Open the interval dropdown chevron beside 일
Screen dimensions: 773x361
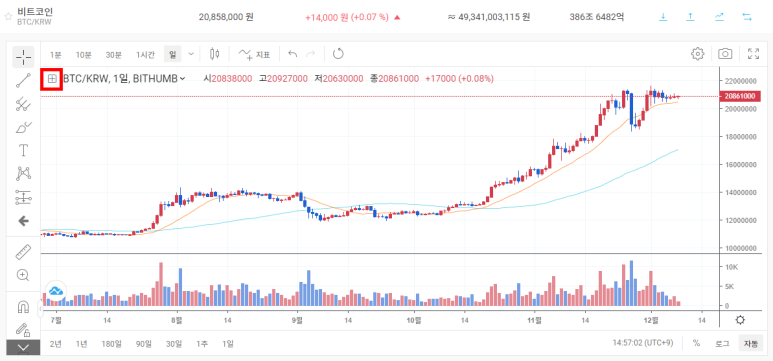[x=191, y=54]
